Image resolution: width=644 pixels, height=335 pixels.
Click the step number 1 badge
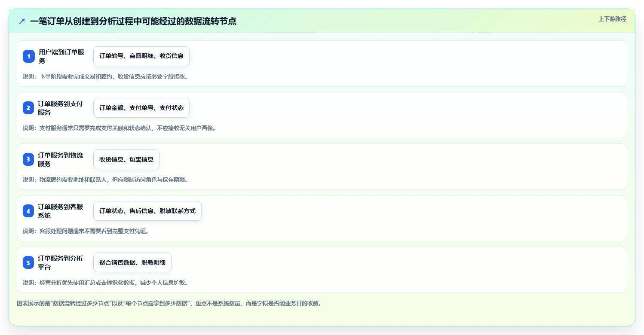pyautogui.click(x=29, y=56)
